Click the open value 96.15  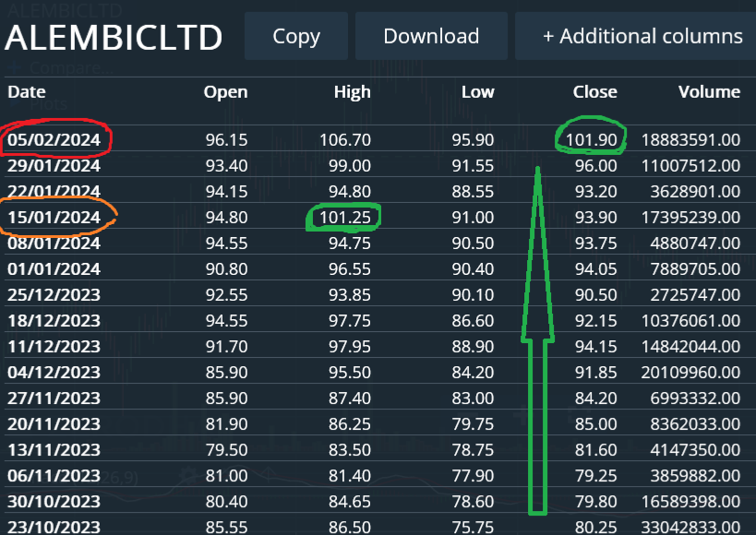(226, 140)
